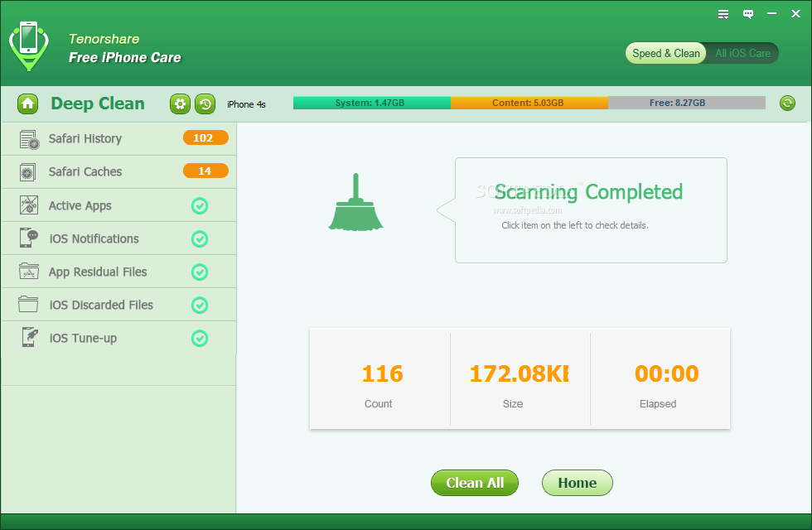Viewport: 812px width, 530px height.
Task: Click the iOS Discarded Files green checkmark
Action: pyautogui.click(x=200, y=306)
